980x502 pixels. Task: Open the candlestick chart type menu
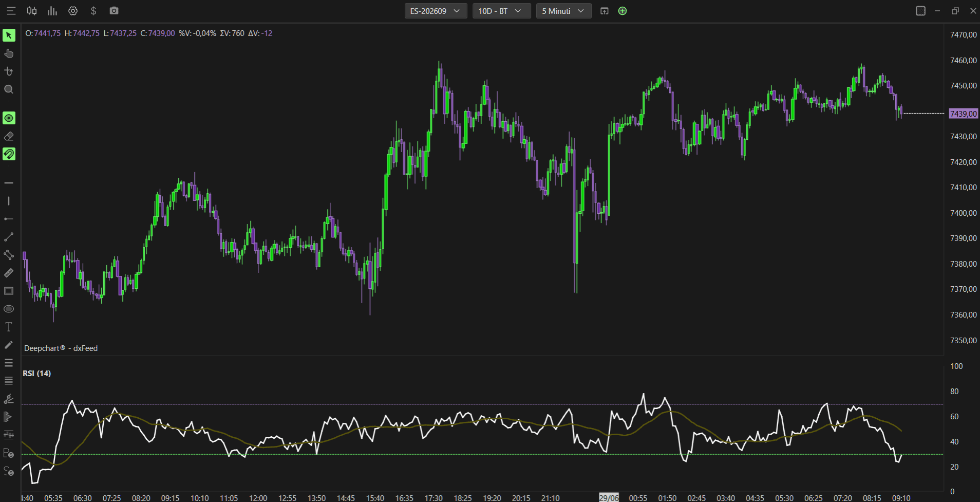pyautogui.click(x=32, y=11)
